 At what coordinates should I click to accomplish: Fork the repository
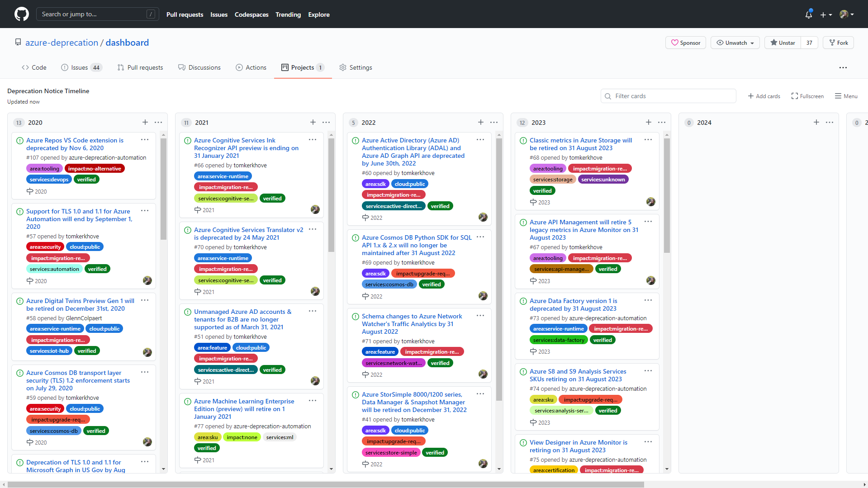[x=839, y=43]
